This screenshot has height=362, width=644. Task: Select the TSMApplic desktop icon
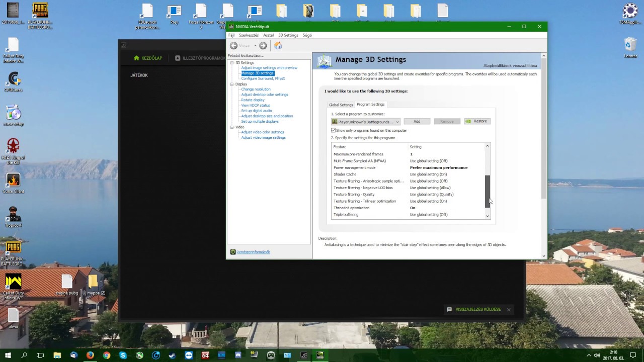click(630, 14)
